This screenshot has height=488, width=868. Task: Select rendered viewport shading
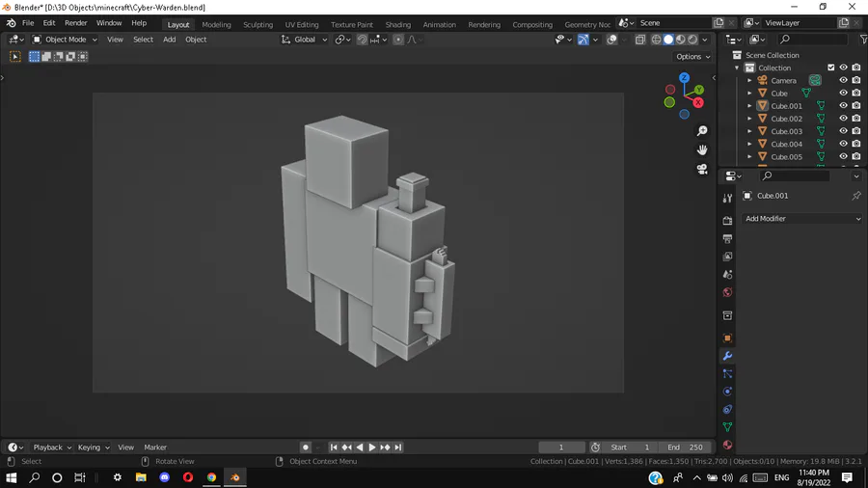[x=692, y=40]
